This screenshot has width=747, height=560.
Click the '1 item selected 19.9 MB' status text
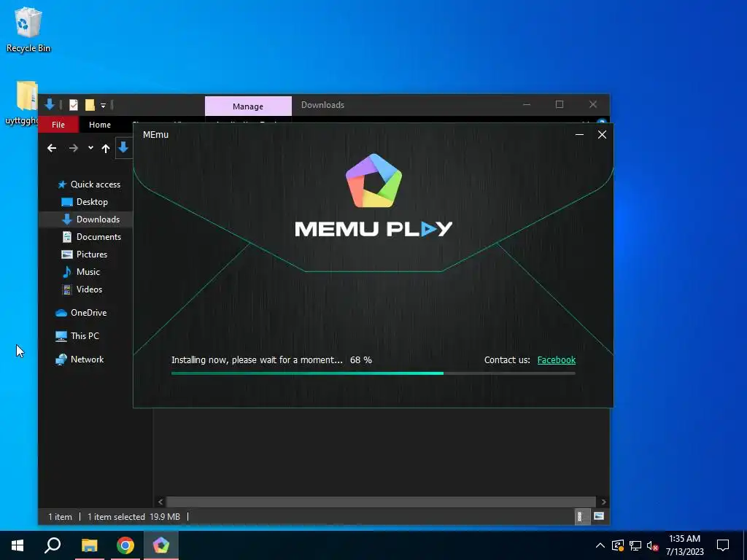(134, 517)
